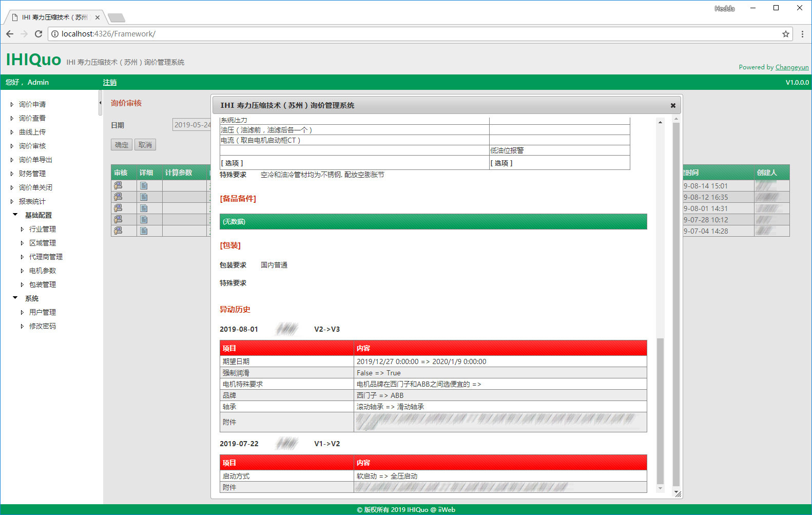The height and width of the screenshot is (515, 812).
Task: Expand the 行业管理 node arrow
Action: click(22, 229)
